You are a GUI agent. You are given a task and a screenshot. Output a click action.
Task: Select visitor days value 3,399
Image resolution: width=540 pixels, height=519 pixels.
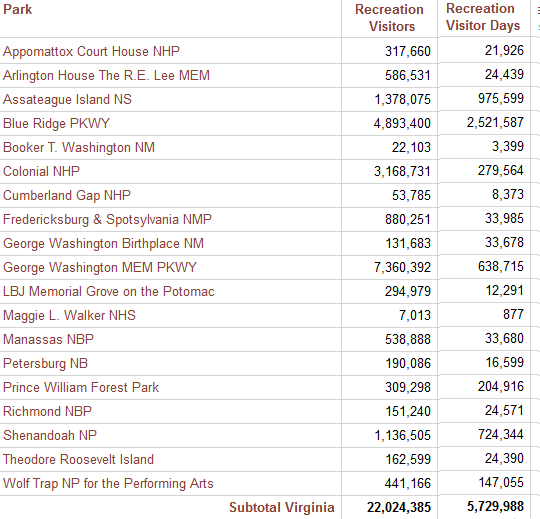point(508,146)
